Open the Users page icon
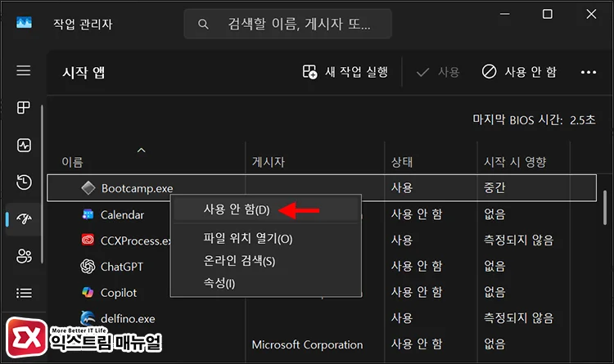 (x=24, y=256)
